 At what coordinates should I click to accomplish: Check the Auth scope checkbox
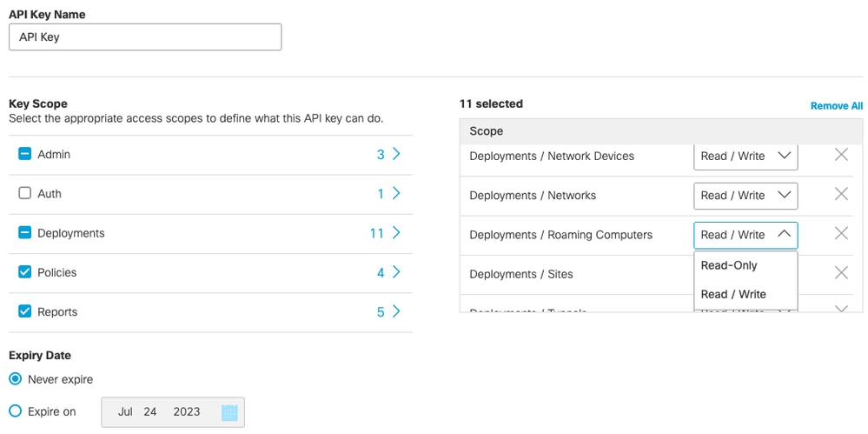25,193
